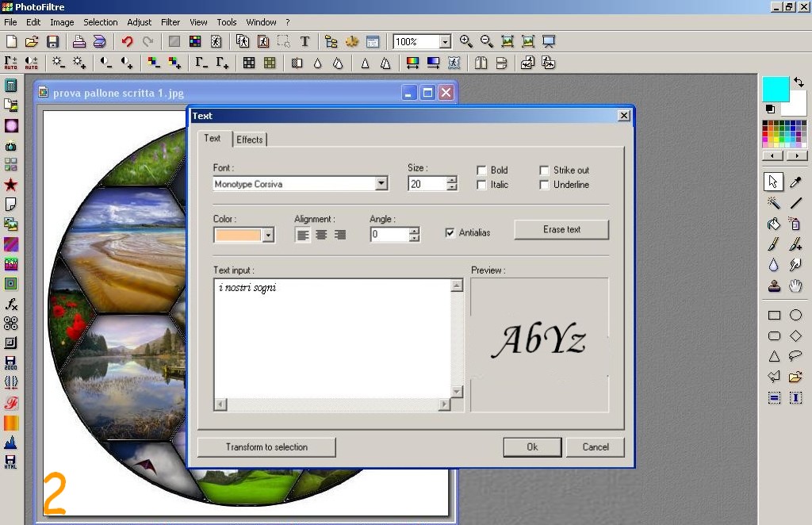The height and width of the screenshot is (525, 812).
Task: Toggle the Antialias checkbox
Action: click(x=450, y=232)
